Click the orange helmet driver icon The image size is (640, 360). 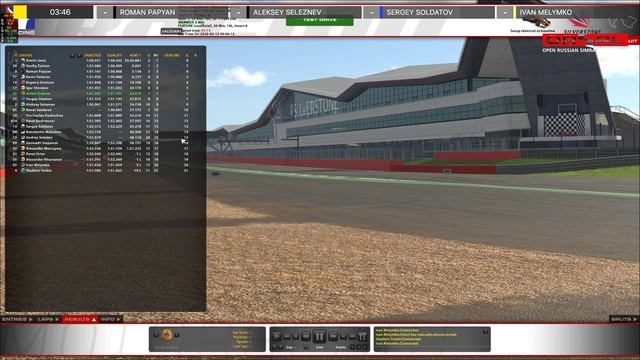click(x=167, y=335)
